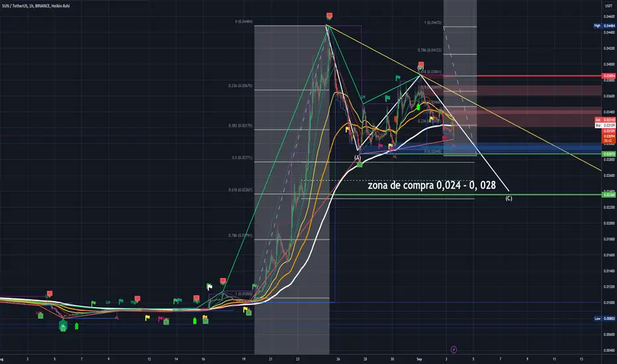This screenshot has height=364, width=617.
Task: Select the green 0.02870 price level label
Action: click(x=609, y=154)
